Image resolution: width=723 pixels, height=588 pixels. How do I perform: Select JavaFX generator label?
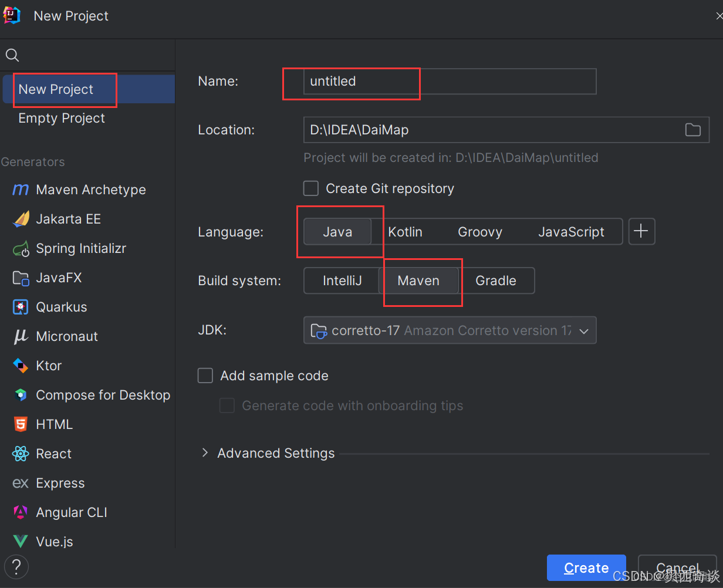pyautogui.click(x=59, y=278)
